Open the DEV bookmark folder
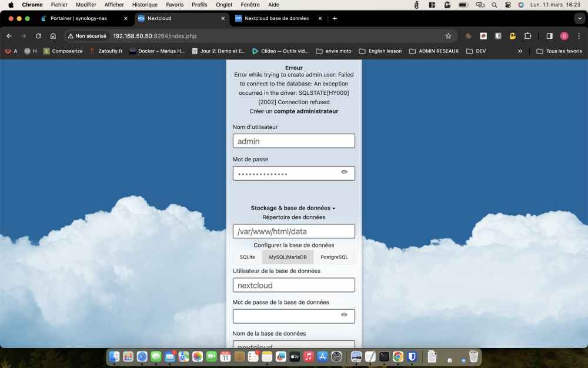588x368 pixels. pyautogui.click(x=476, y=51)
